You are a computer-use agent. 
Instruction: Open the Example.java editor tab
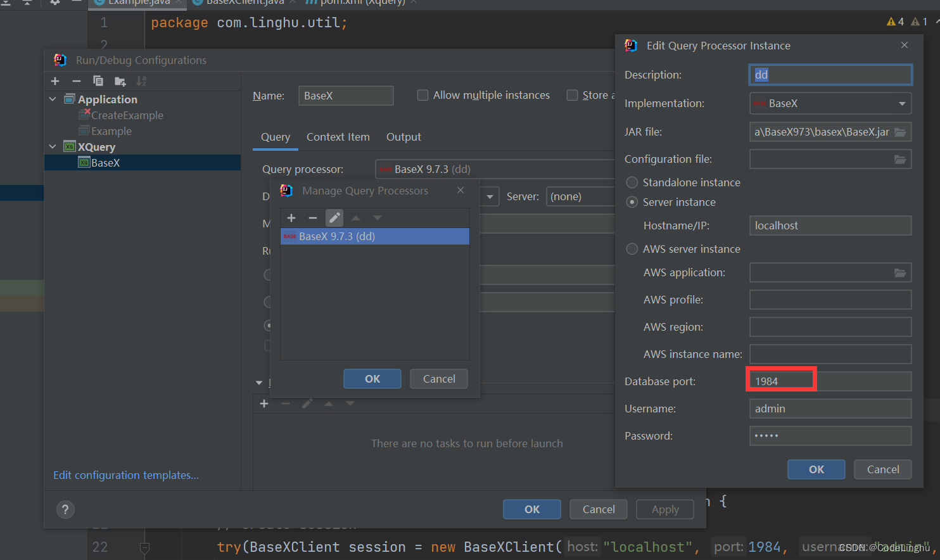(x=139, y=3)
